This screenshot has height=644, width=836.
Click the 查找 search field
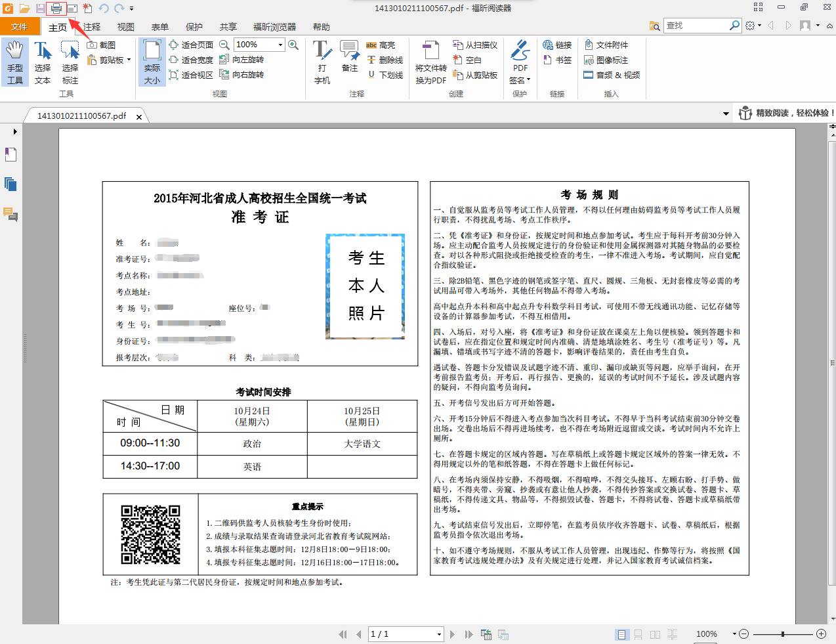pyautogui.click(x=696, y=26)
